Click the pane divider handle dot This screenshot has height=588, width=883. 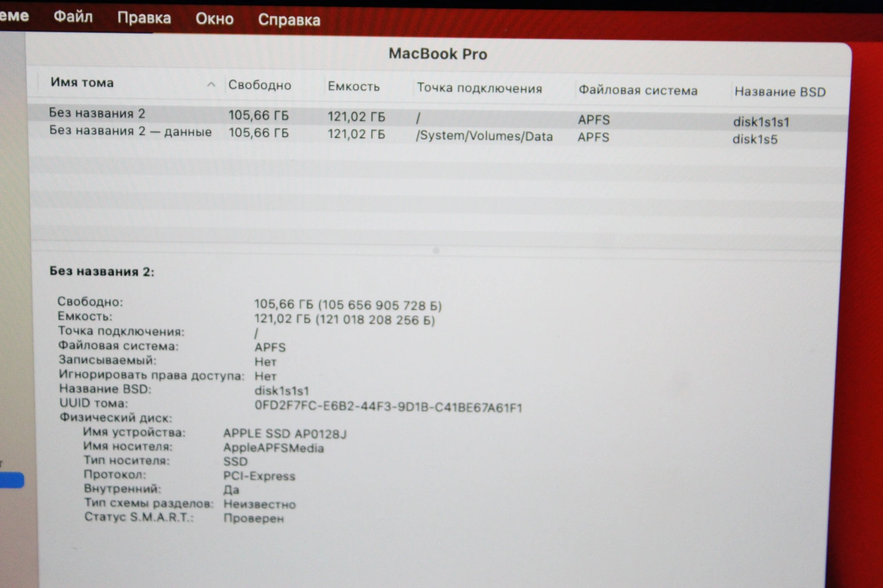click(x=436, y=252)
